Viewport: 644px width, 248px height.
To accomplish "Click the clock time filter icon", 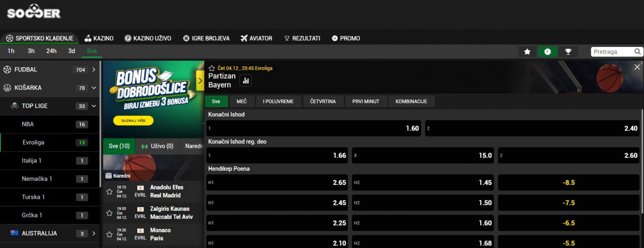I will (x=547, y=52).
